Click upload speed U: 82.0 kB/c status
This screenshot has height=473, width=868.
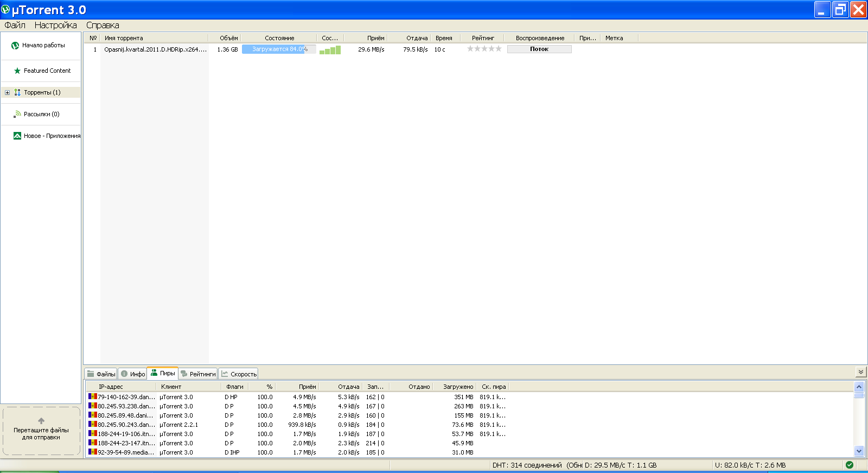click(x=750, y=465)
